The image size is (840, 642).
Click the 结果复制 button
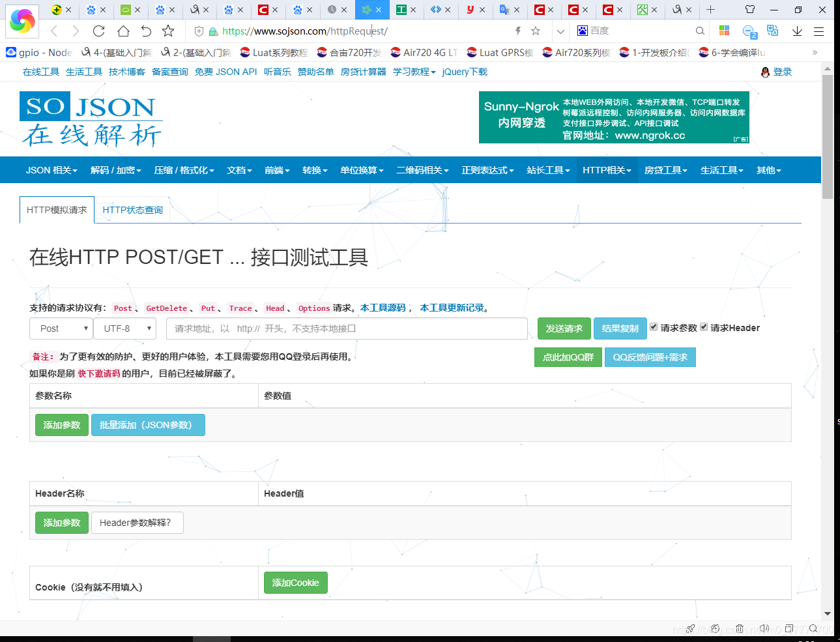(620, 328)
